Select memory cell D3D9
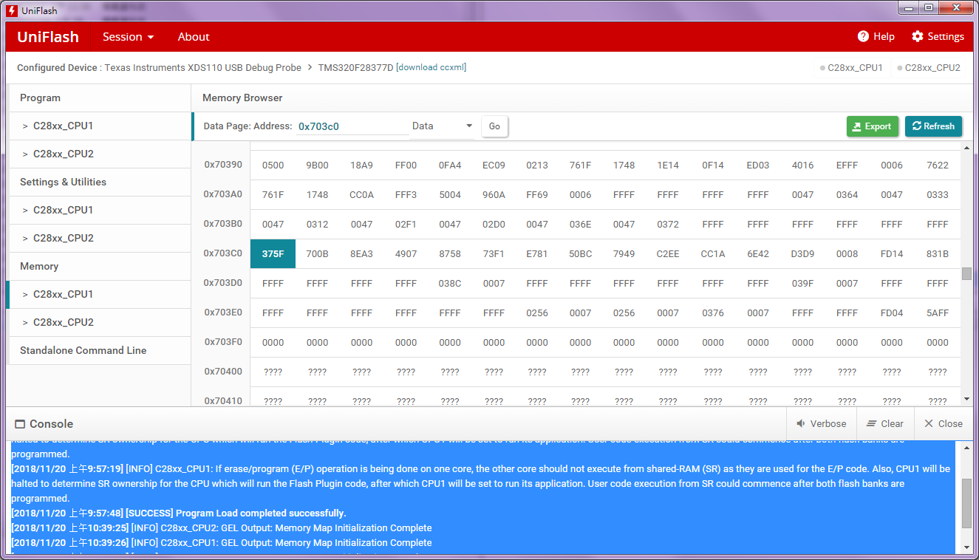The image size is (979, 560). pyautogui.click(x=802, y=254)
